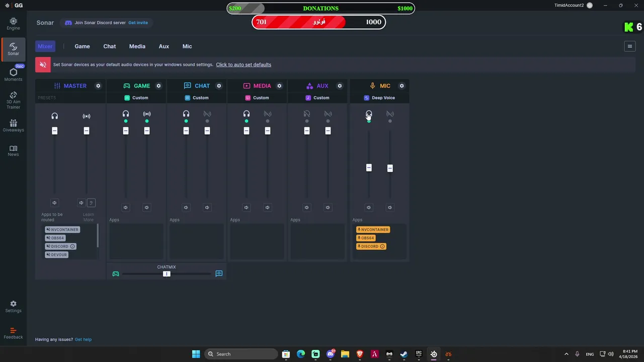Click Learn More in MASTER channel
The height and width of the screenshot is (362, 644).
[x=89, y=217]
